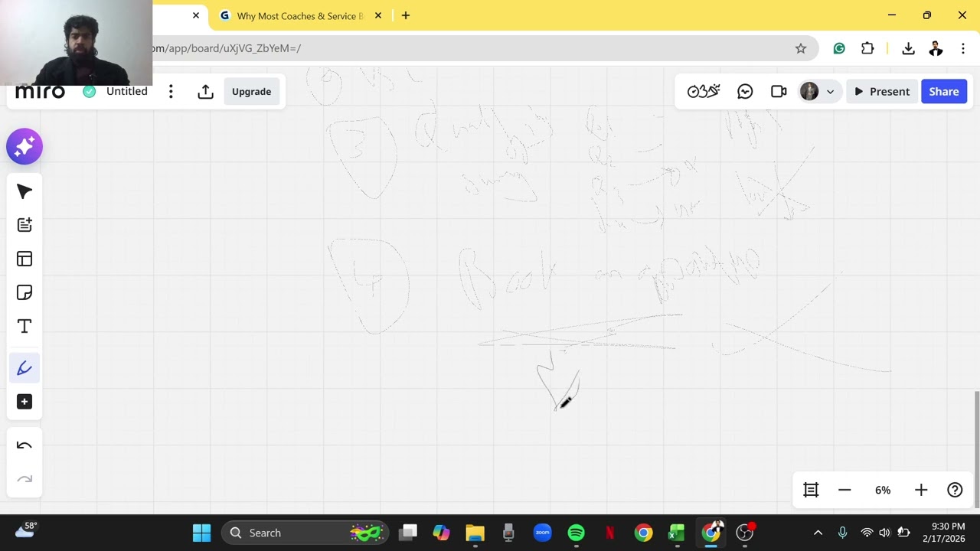Click the Upgrade button

[x=251, y=91]
